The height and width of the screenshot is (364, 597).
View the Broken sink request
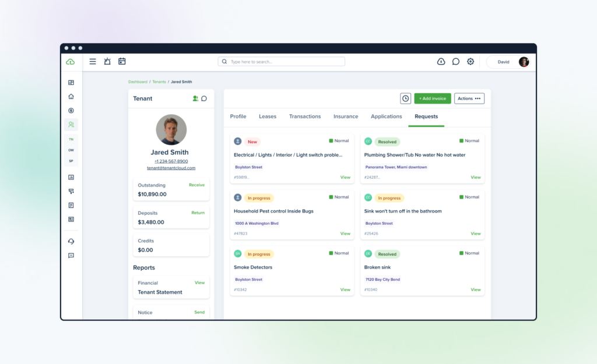[x=476, y=289]
